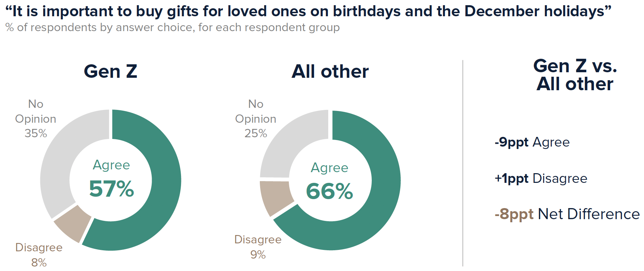Click the tan Disagree slice in Gen Z chart
Image resolution: width=644 pixels, height=271 pixels.
point(73,223)
